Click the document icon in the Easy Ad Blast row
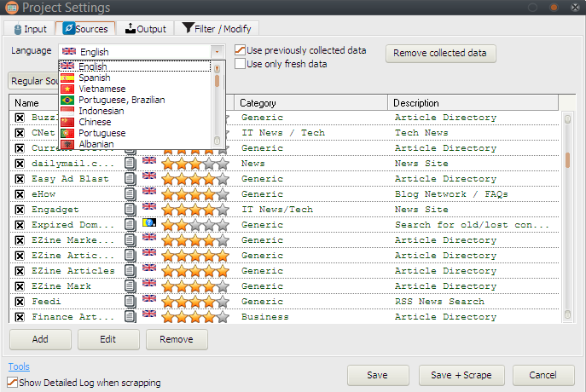Viewport: 586px width, 392px height. (131, 179)
